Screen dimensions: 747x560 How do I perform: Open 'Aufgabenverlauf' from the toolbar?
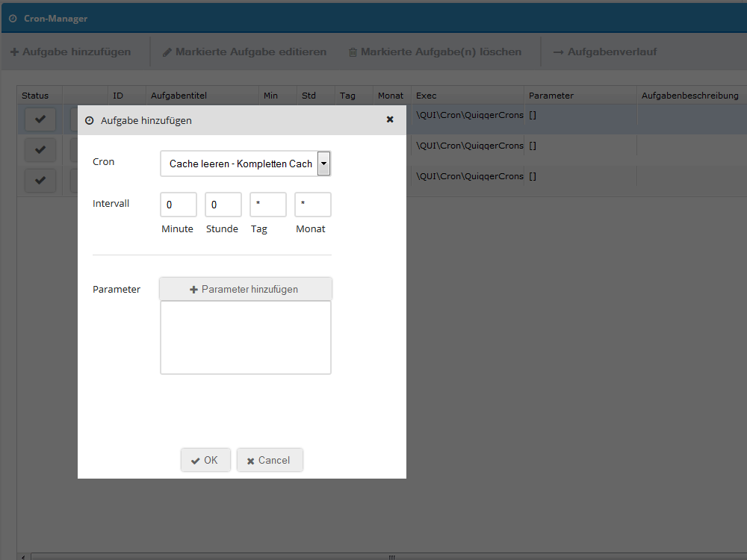click(605, 52)
